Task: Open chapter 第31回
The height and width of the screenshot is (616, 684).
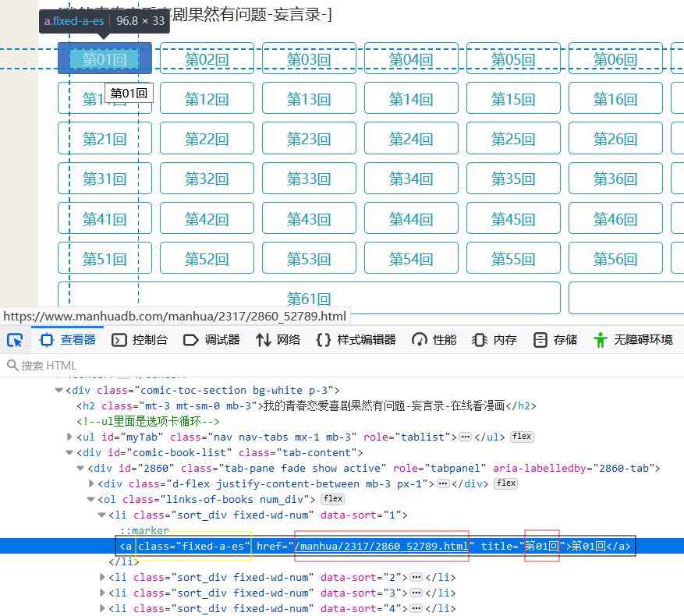Action: click(x=105, y=178)
